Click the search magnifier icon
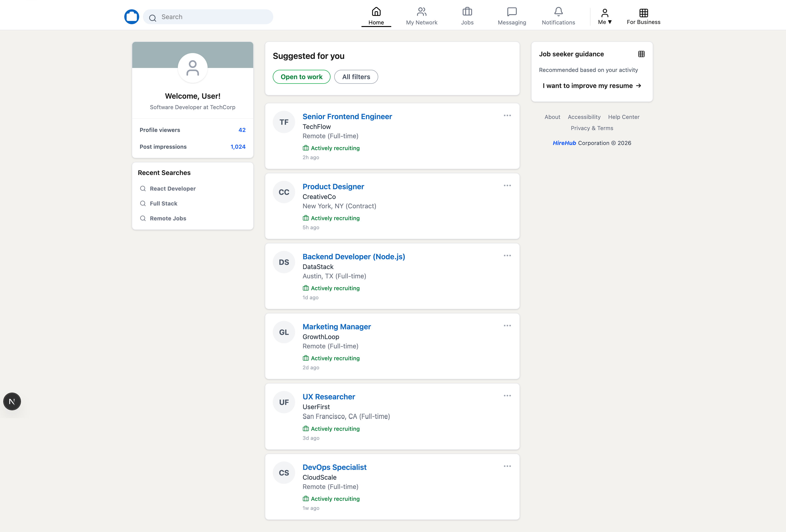The image size is (786, 532). point(152,18)
